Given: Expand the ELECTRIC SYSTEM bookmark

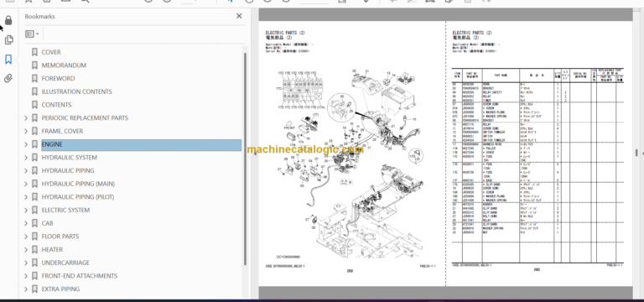Looking at the screenshot, I should [26, 210].
